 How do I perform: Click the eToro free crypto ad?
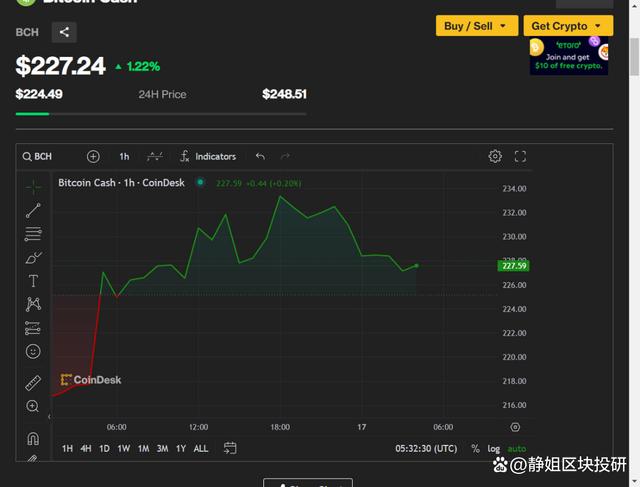pyautogui.click(x=569, y=56)
